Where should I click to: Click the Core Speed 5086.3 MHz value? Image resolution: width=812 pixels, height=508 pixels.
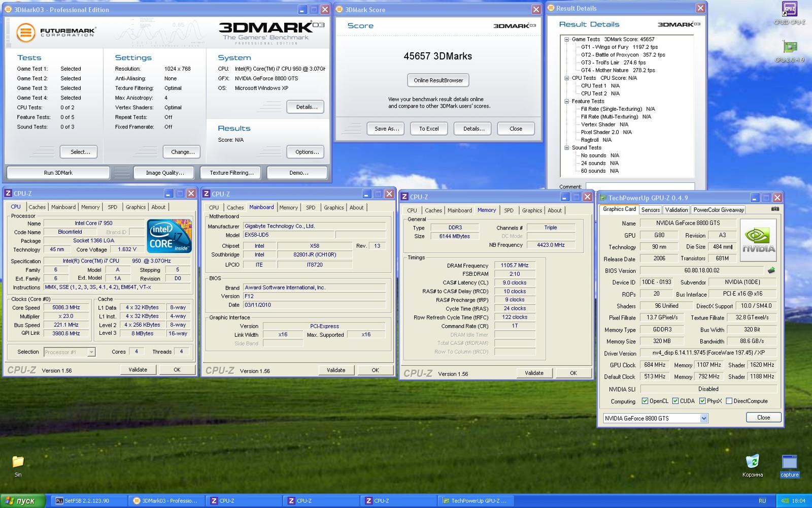click(x=66, y=307)
